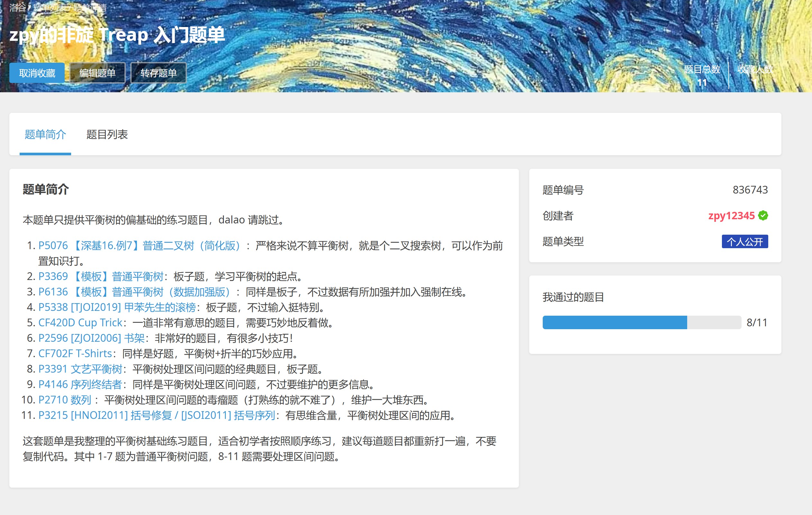This screenshot has width=812, height=515.
Task: Open problem P5076 普通二叉树 link
Action: pos(139,246)
